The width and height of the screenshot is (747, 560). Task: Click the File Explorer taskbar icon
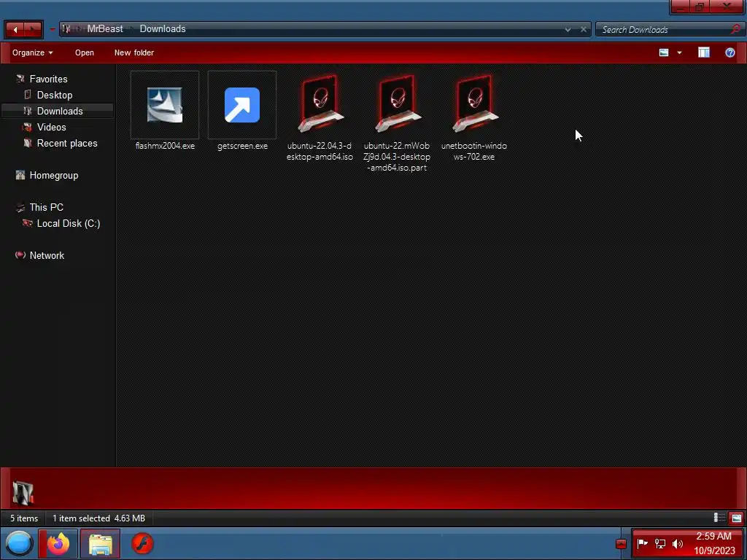click(x=101, y=543)
